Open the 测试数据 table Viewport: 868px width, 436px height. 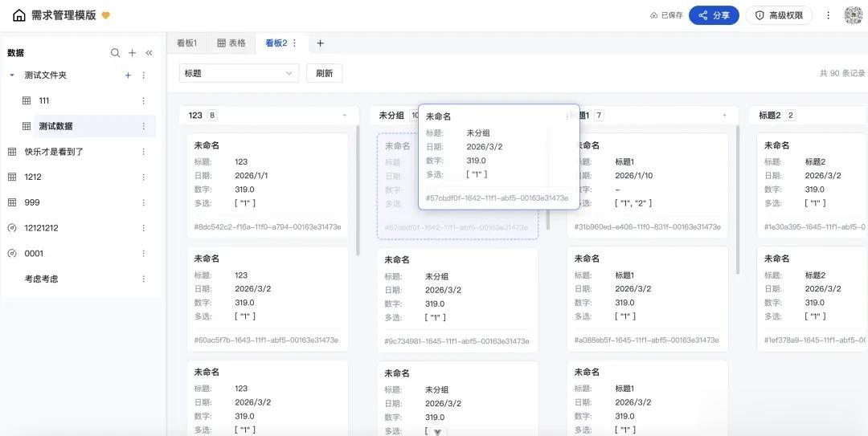(x=56, y=126)
